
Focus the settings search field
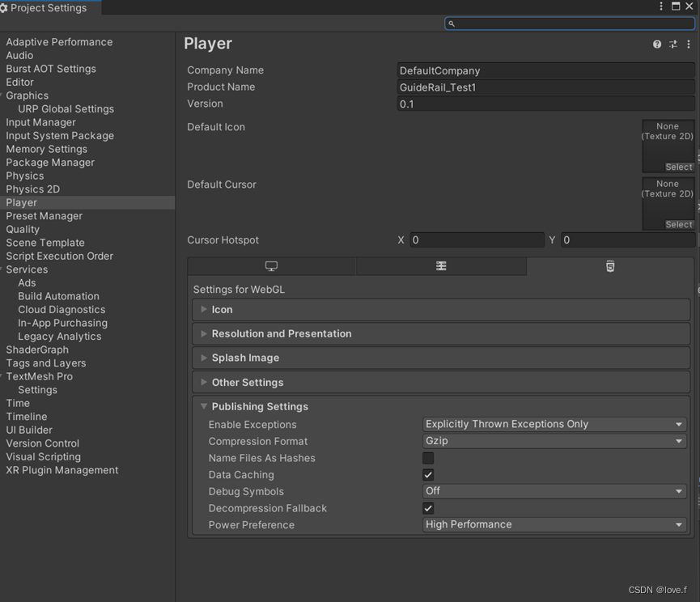(570, 23)
